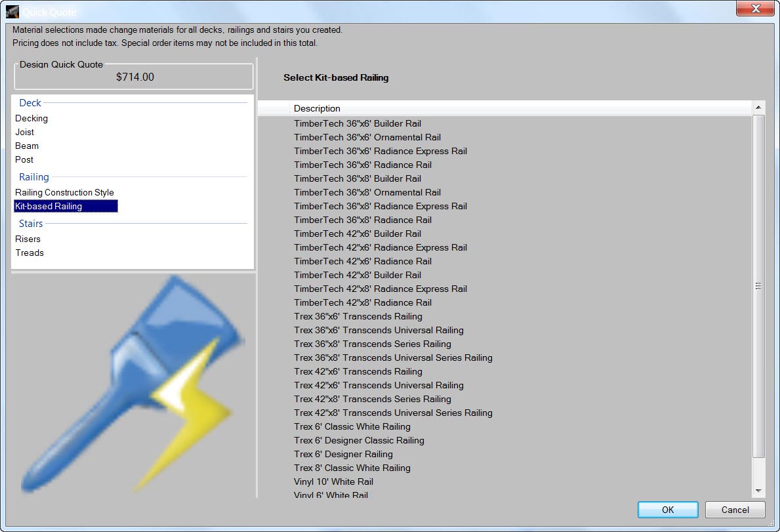Choose TimberTech 42"x6' Radiance Rail
780x532 pixels.
pyautogui.click(x=363, y=262)
